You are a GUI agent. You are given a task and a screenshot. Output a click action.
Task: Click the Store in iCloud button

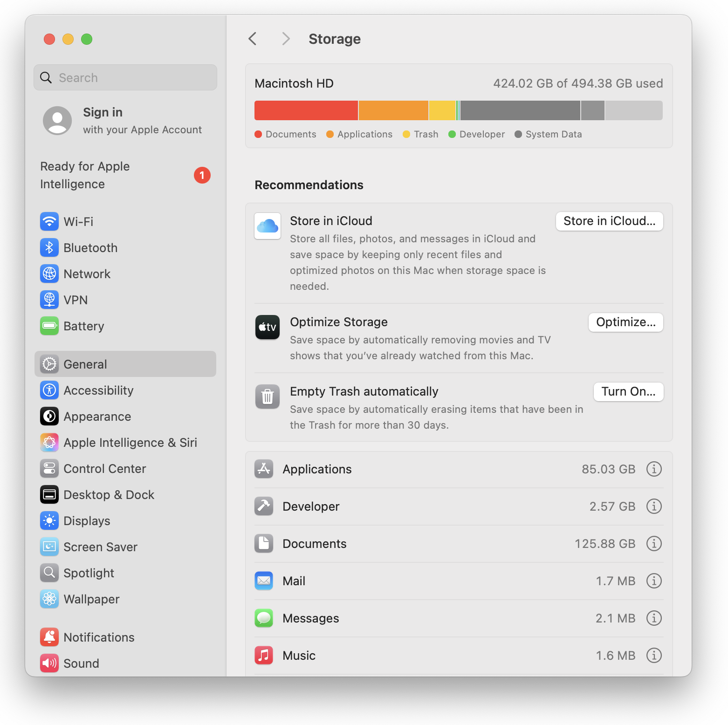click(609, 221)
